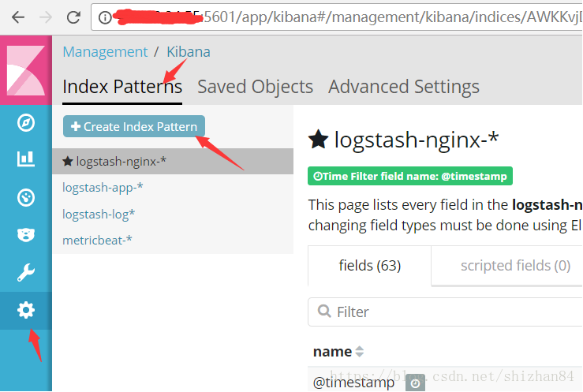
Task: Reload the browser page
Action: [73, 17]
